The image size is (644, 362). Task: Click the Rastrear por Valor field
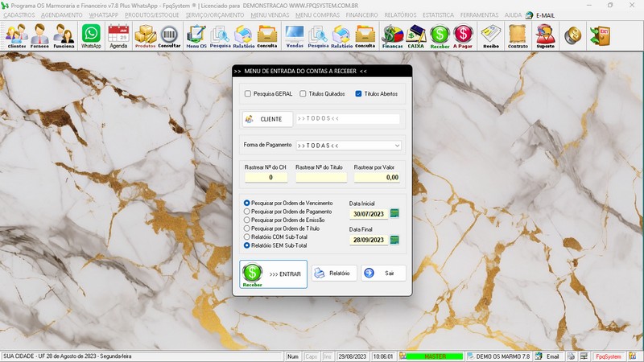pyautogui.click(x=377, y=177)
